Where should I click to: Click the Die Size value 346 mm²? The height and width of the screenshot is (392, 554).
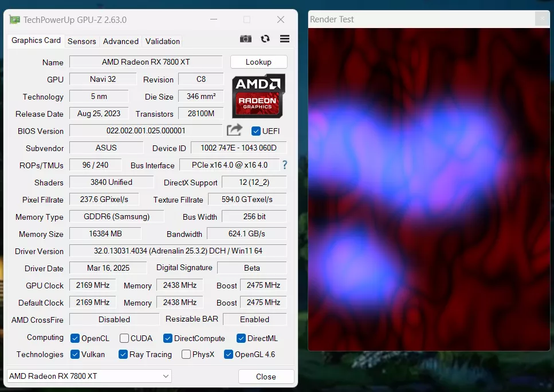tap(201, 96)
